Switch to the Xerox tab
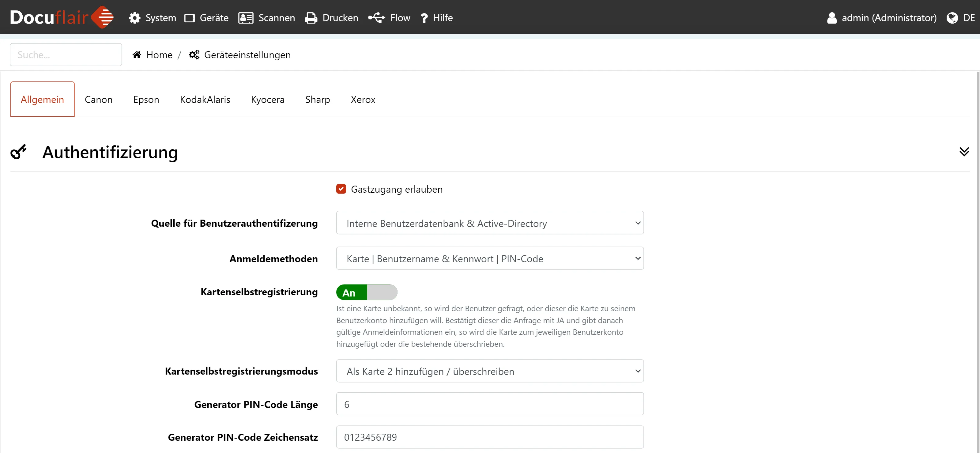980x453 pixels. 363,100
